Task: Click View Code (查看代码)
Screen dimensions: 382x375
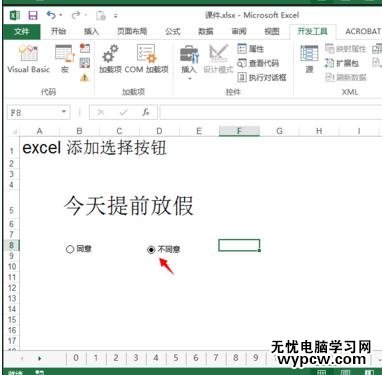Action: pyautogui.click(x=258, y=63)
